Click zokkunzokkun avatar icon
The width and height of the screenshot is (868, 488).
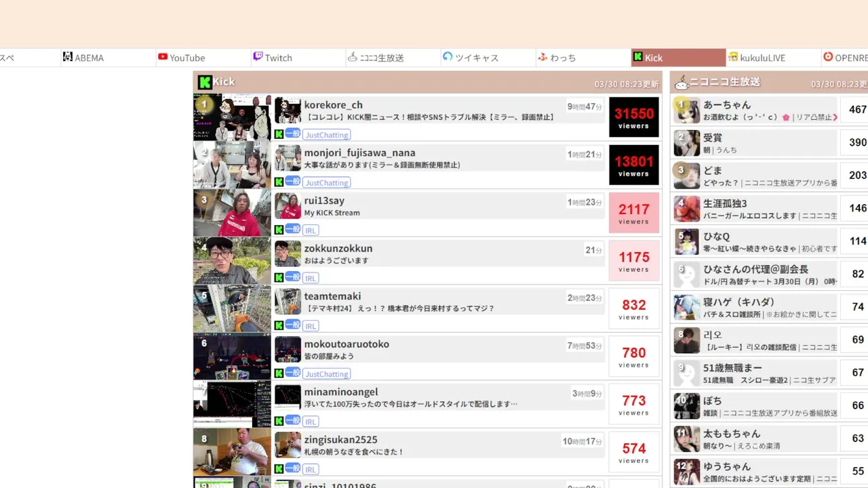[288, 253]
